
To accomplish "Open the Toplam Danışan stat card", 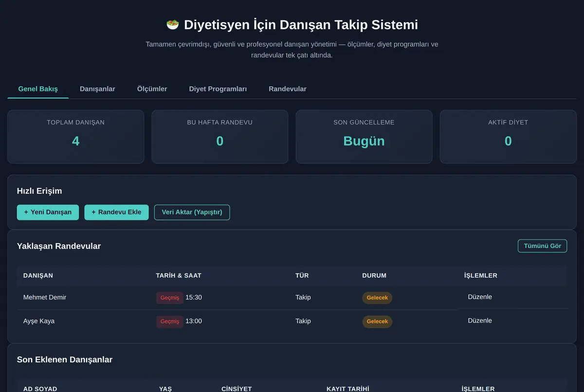I will click(x=75, y=137).
